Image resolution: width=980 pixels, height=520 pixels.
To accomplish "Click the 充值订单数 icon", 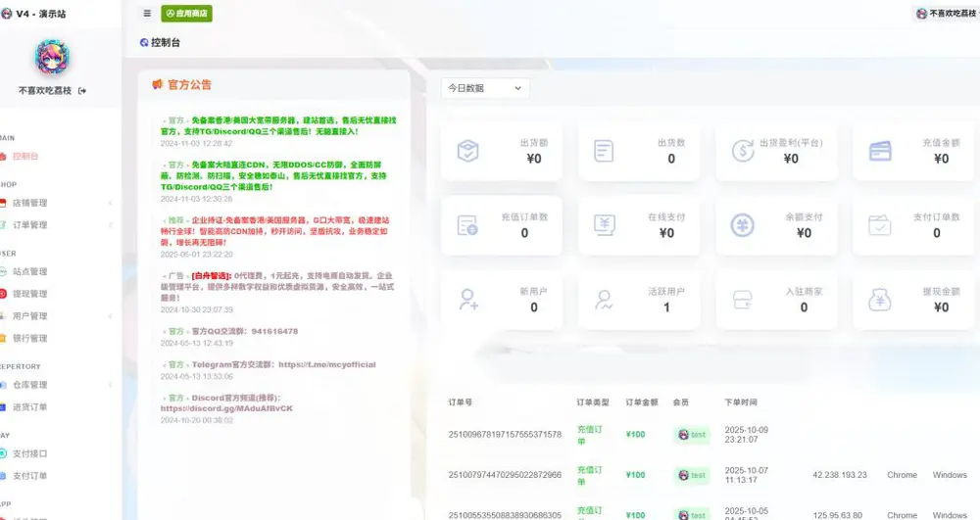I will click(x=467, y=225).
